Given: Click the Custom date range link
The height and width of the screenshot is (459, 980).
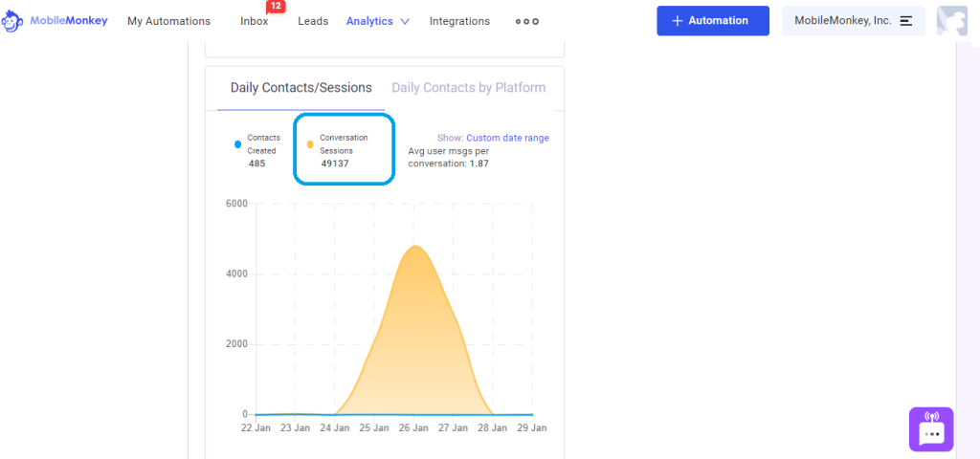Looking at the screenshot, I should tap(507, 138).
